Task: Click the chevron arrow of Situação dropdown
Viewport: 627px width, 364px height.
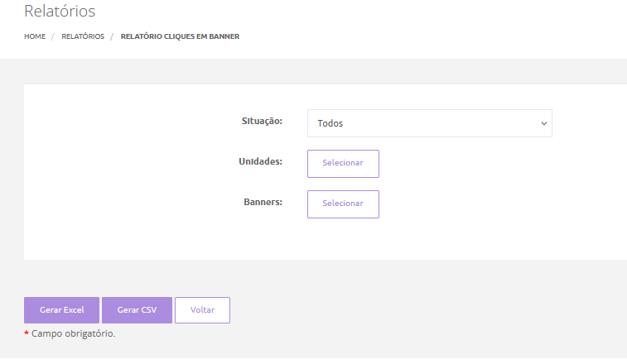Action: [x=544, y=123]
